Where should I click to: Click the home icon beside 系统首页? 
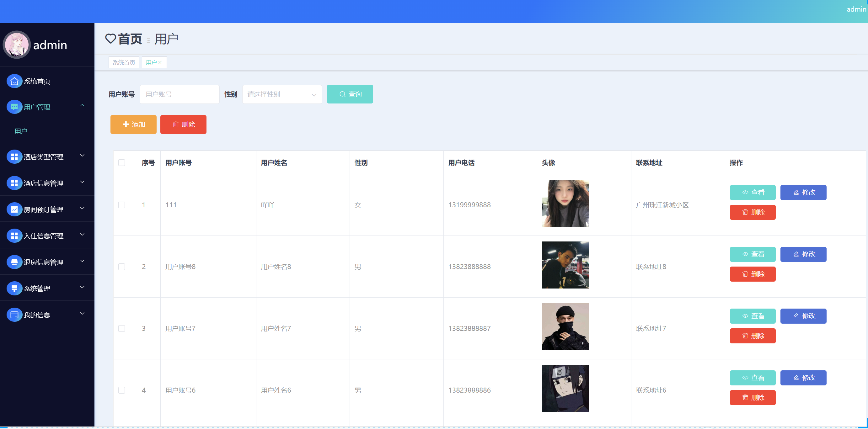point(14,81)
